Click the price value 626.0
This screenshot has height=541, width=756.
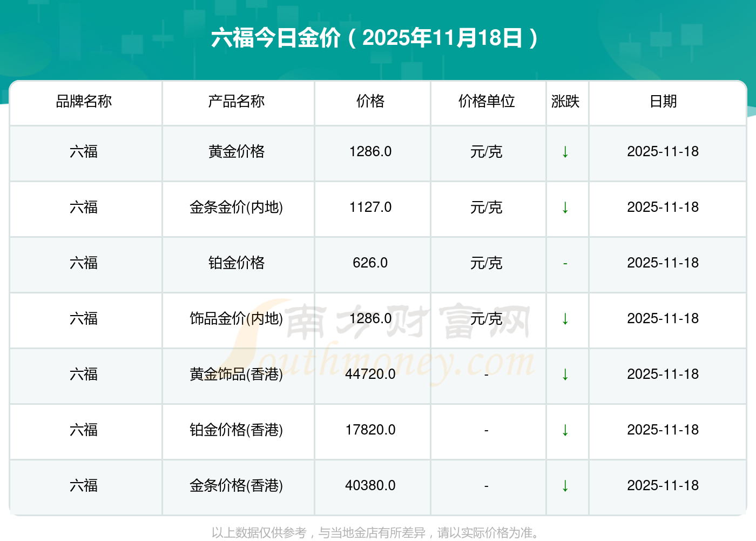tap(370, 263)
